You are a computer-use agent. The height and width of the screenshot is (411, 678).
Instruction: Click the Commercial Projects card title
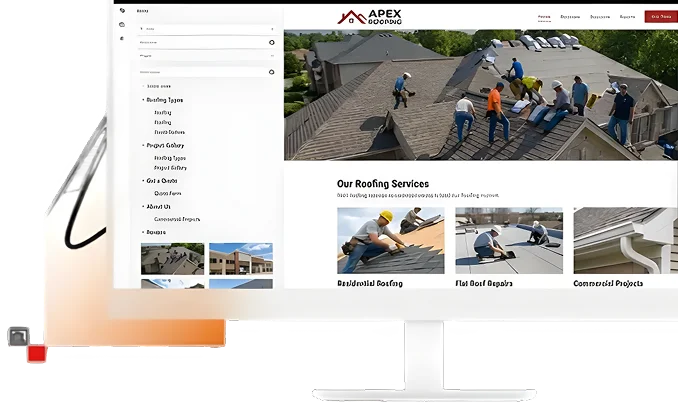[608, 284]
